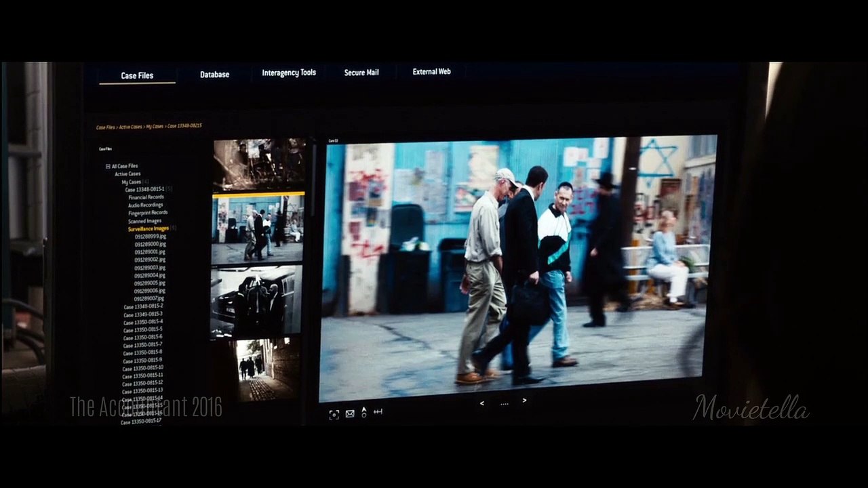Select Case 13348-0815-2 in the tree
868x488 pixels.
[x=143, y=306]
